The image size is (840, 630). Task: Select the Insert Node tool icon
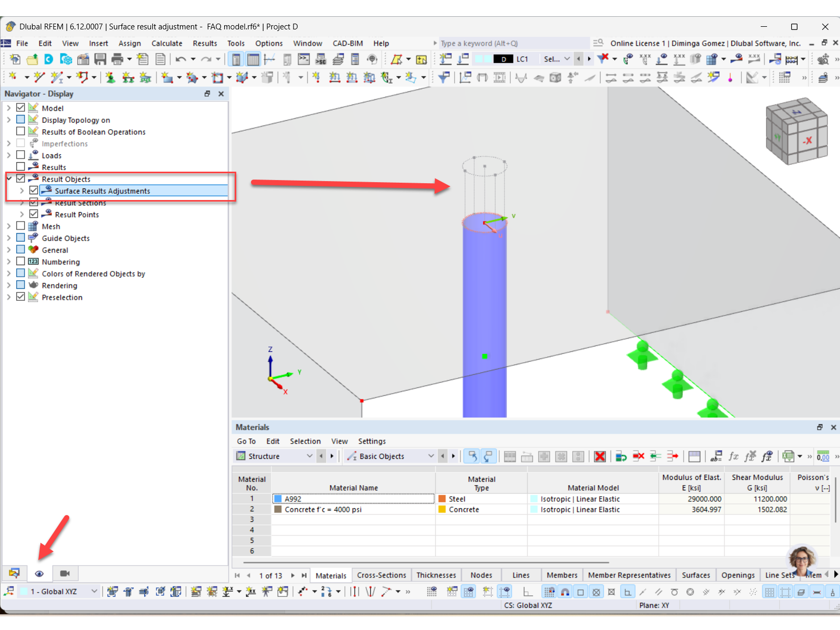13,77
